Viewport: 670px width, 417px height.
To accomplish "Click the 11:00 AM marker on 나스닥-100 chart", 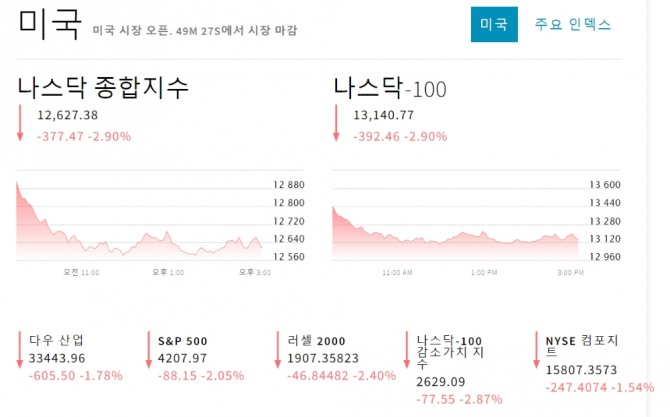I will click(397, 272).
